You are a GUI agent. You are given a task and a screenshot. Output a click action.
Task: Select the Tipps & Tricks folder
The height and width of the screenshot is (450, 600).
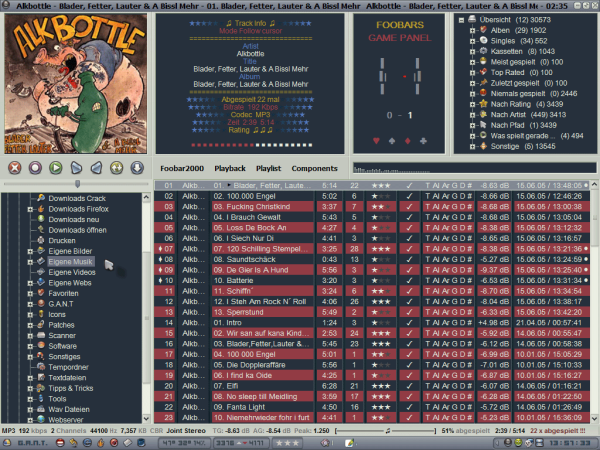(71, 388)
